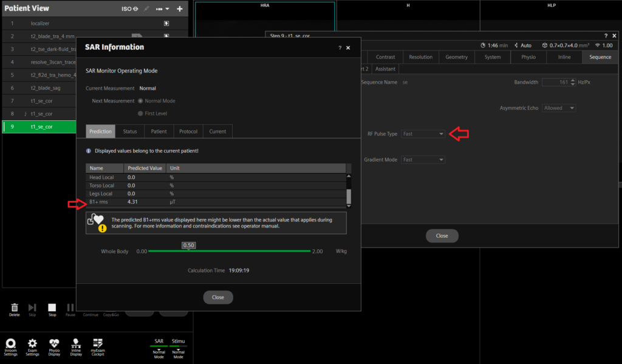This screenshot has width=622, height=364.
Task: Open the Gradient Mode dropdown
Action: pyautogui.click(x=423, y=160)
